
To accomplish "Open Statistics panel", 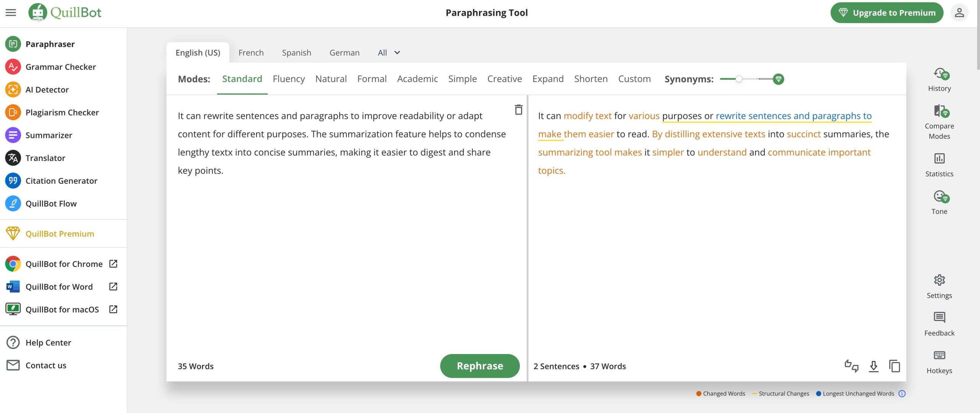I will tap(939, 165).
